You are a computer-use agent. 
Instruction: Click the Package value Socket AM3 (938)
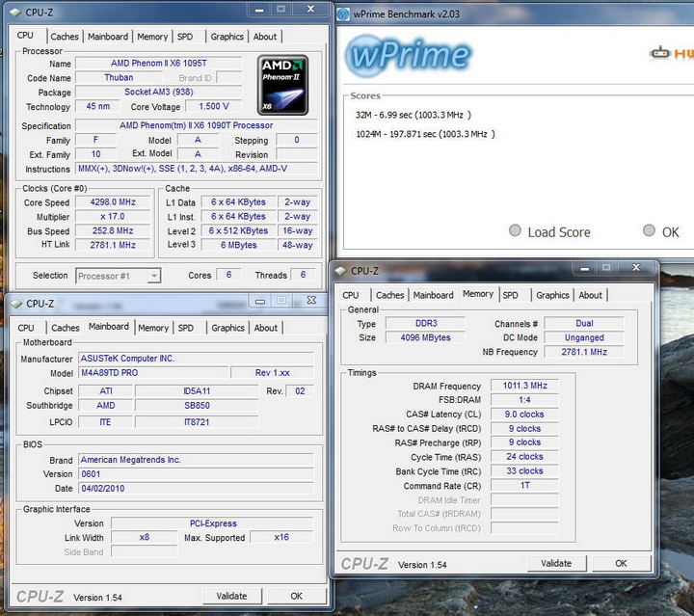pyautogui.click(x=159, y=92)
